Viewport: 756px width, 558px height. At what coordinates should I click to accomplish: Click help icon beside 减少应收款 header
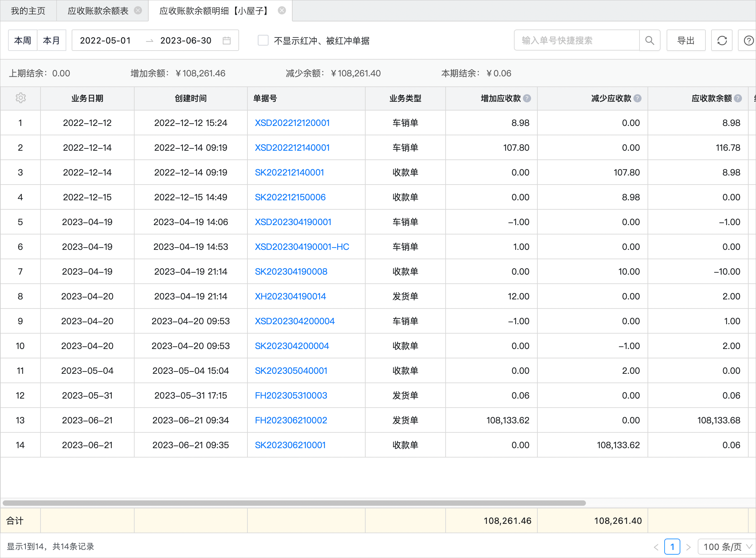637,98
